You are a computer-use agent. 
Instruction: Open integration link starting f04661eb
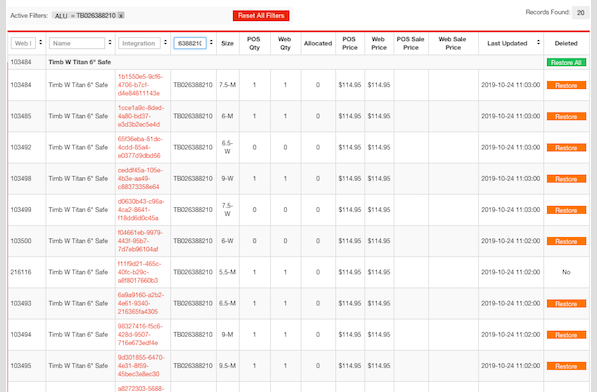140,241
